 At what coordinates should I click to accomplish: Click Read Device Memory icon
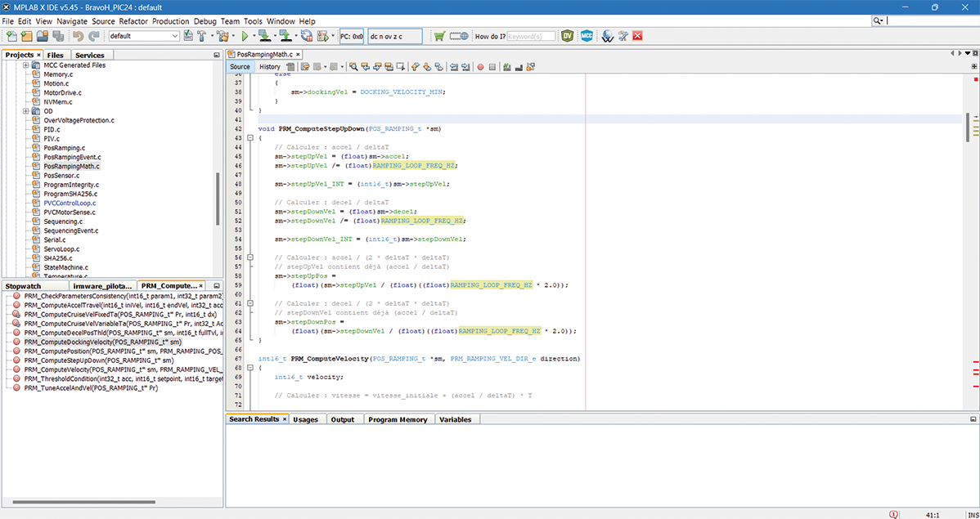(285, 36)
